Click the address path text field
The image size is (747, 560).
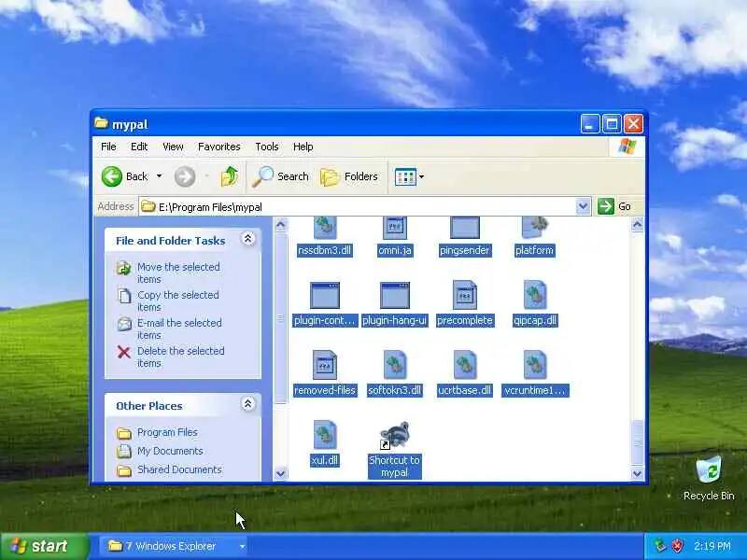pos(366,206)
